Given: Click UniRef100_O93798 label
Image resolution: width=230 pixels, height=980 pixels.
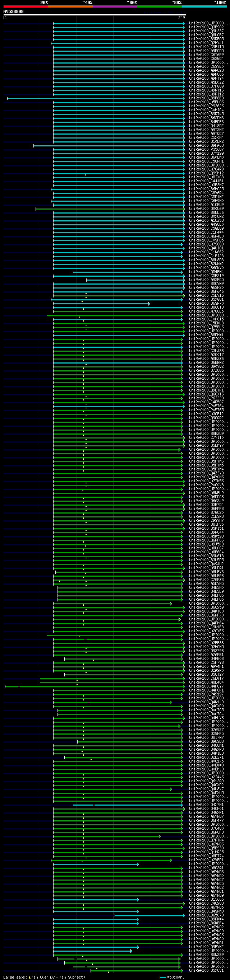Looking at the screenshot, I should [206, 651].
